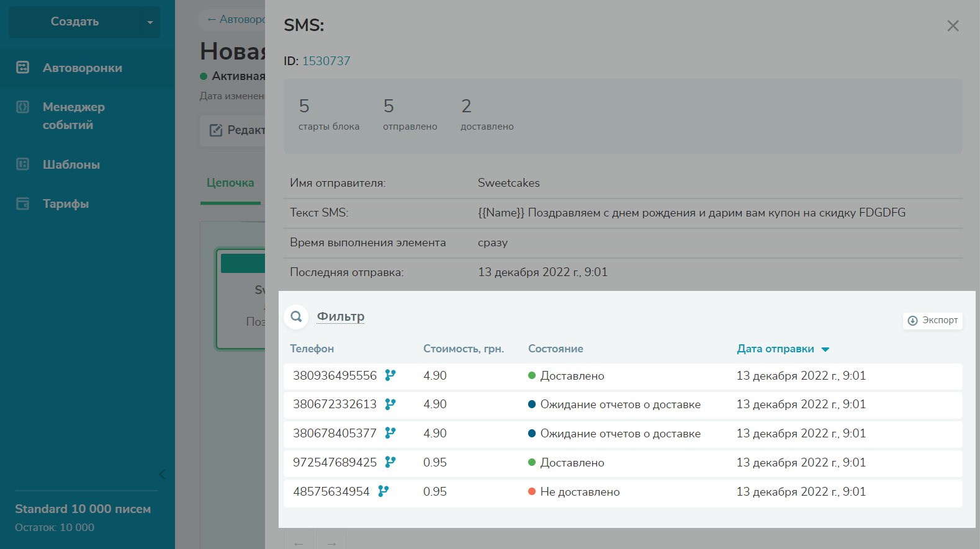The width and height of the screenshot is (980, 549).
Task: Click the Экспорт button
Action: coord(933,321)
